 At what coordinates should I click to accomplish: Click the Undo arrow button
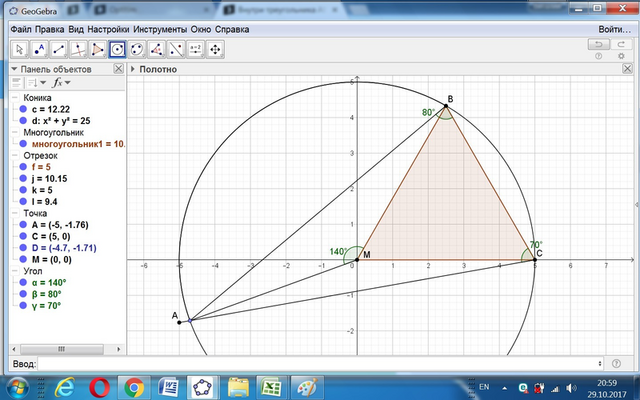click(x=599, y=44)
